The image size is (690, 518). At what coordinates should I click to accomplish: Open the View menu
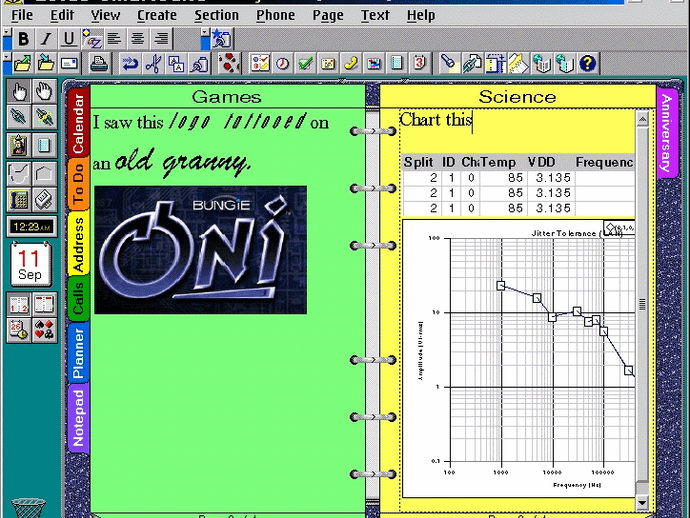point(105,15)
